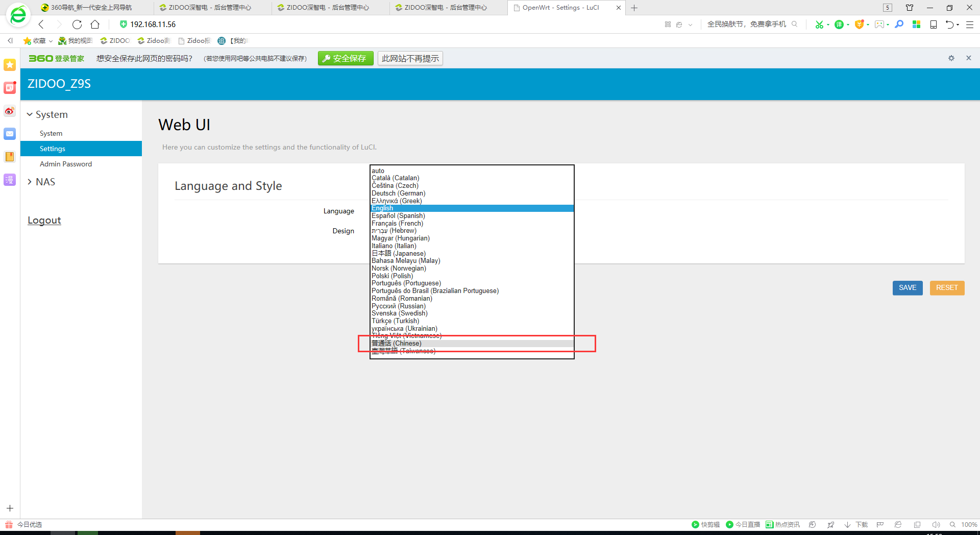Collapse the System menu section

47,114
